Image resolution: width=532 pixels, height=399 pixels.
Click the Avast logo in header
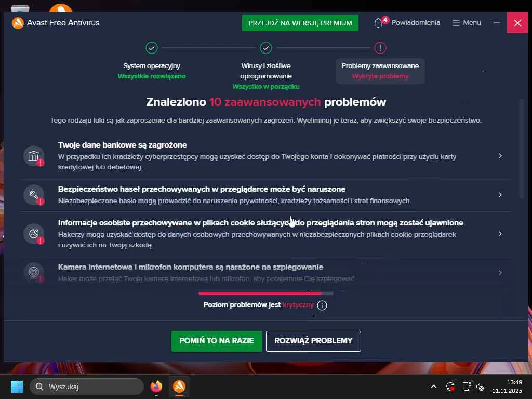(18, 23)
